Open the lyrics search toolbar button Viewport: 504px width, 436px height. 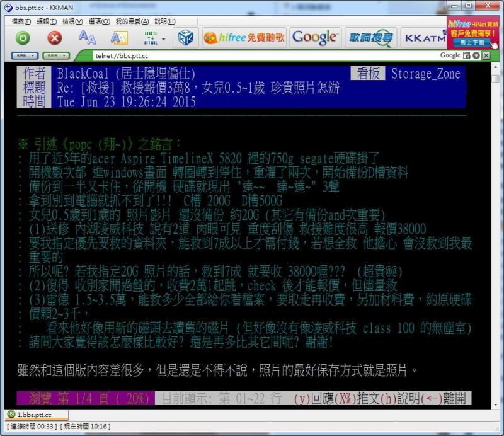[371, 38]
